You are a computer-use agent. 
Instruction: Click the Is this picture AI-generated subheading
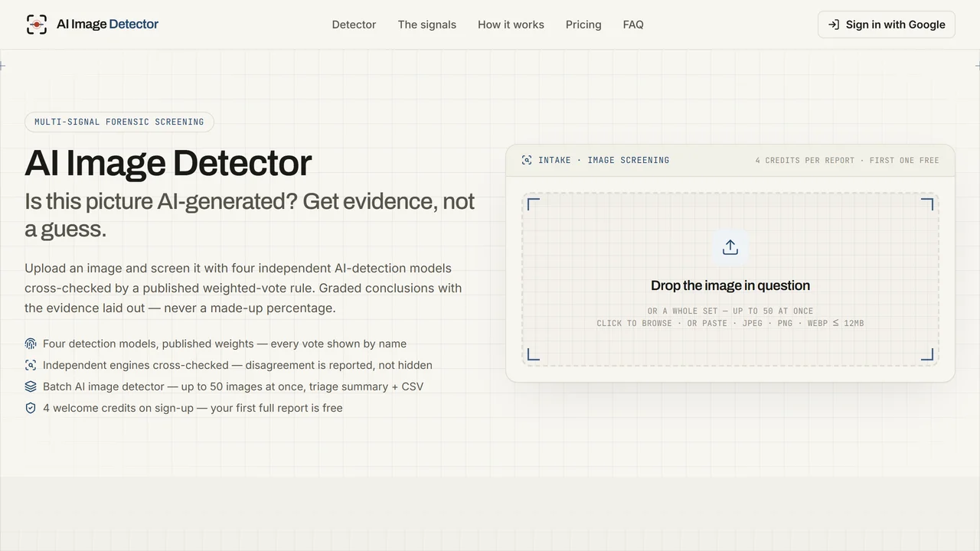pos(250,215)
